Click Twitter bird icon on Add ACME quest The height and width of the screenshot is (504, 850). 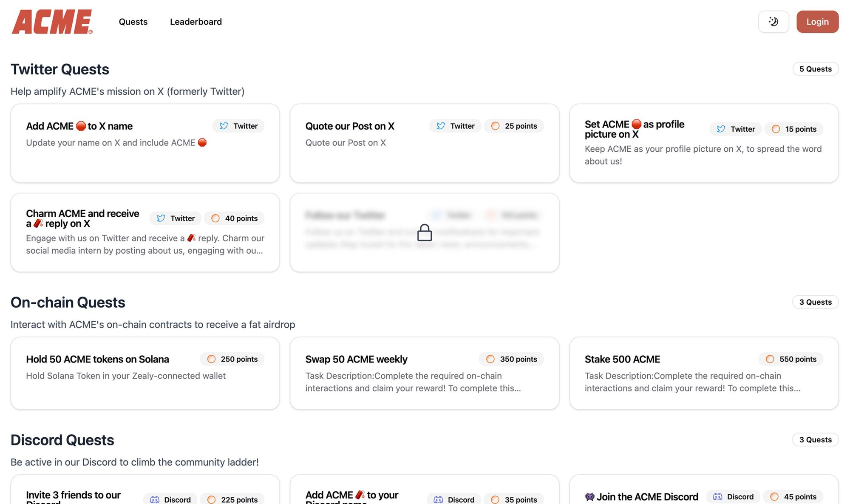pos(224,126)
